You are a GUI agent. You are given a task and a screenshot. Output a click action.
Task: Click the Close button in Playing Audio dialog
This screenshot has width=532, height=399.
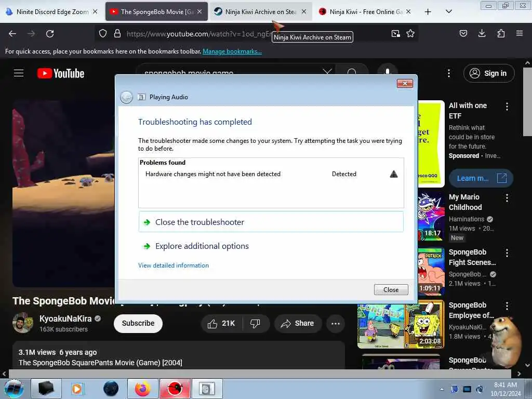391,290
